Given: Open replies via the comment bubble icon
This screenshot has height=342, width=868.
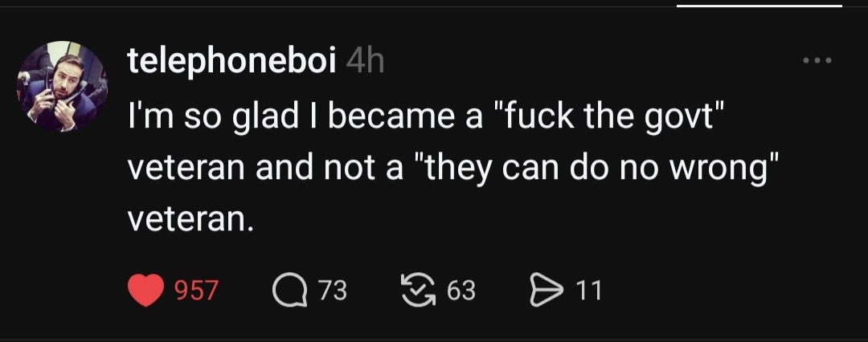Looking at the screenshot, I should pos(289,290).
